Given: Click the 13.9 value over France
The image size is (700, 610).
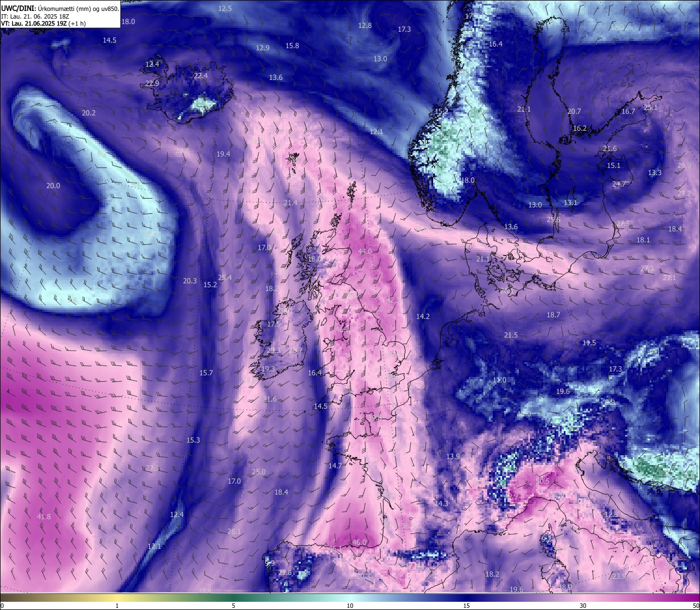Looking at the screenshot, I should (453, 456).
